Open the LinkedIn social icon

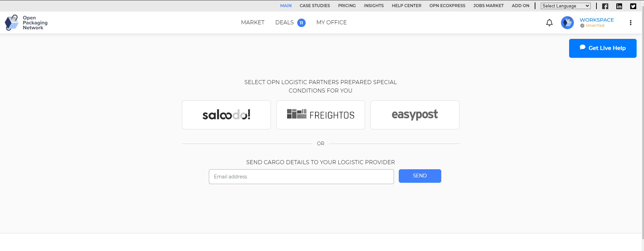619,6
